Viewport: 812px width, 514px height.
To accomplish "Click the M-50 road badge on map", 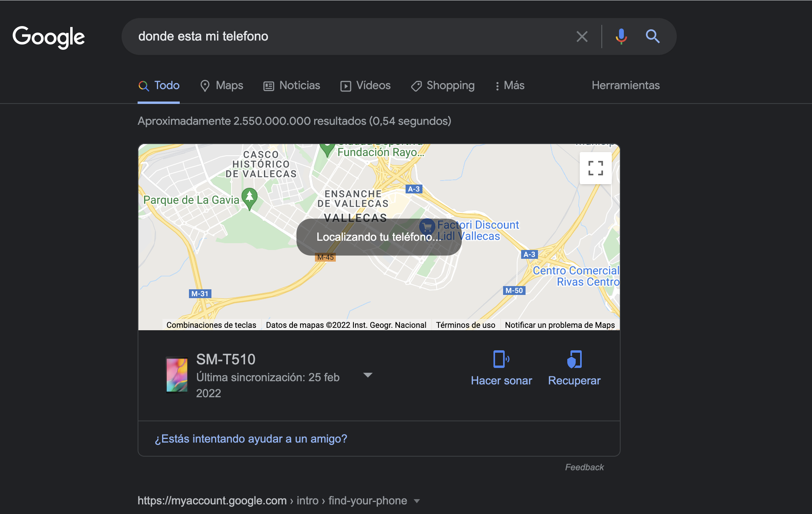I will coord(514,291).
